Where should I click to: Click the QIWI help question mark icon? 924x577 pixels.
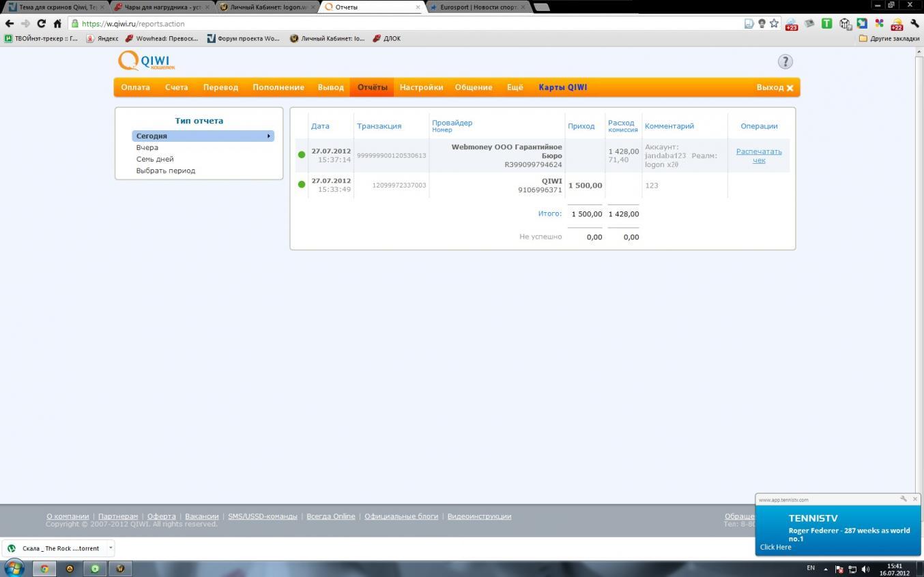[785, 62]
